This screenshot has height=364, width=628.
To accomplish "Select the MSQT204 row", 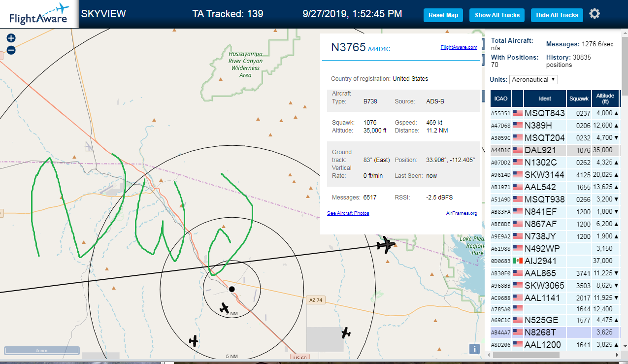I will pos(555,138).
